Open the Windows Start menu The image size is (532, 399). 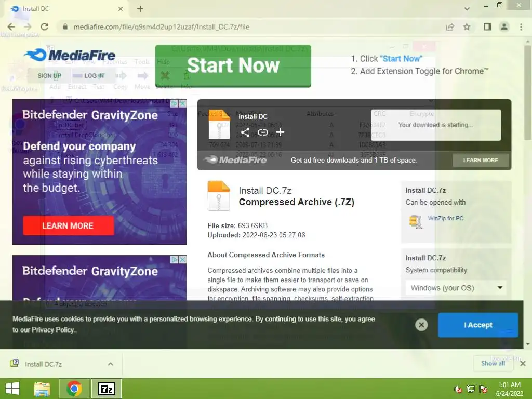click(12, 389)
